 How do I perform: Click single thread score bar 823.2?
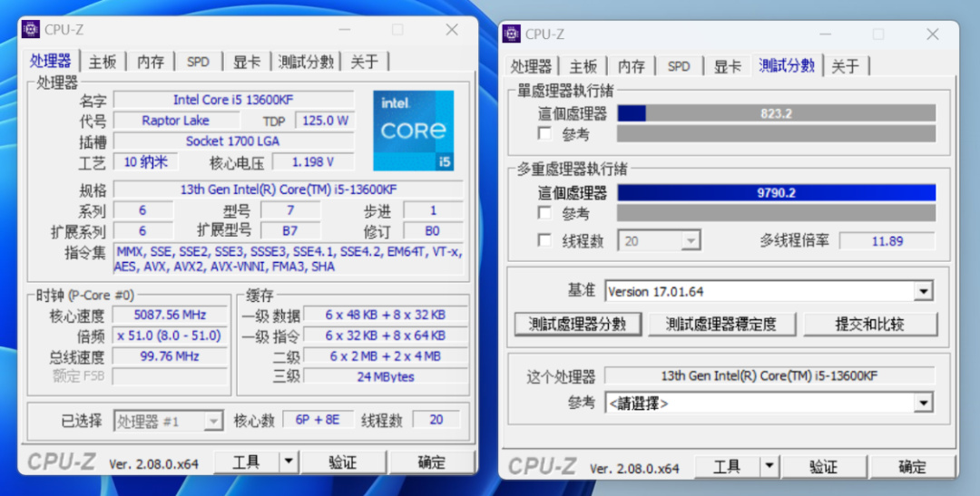[x=776, y=113]
